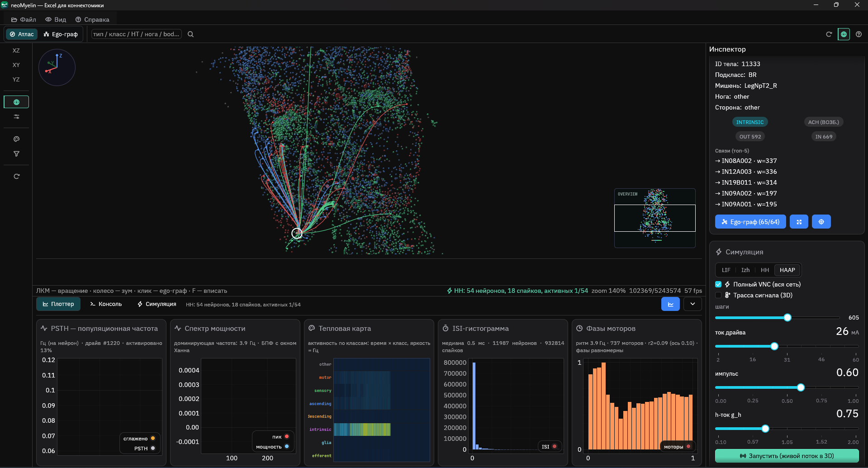The width and height of the screenshot is (868, 468).
Task: Open Ego-граф (65/64) button
Action: point(750,222)
